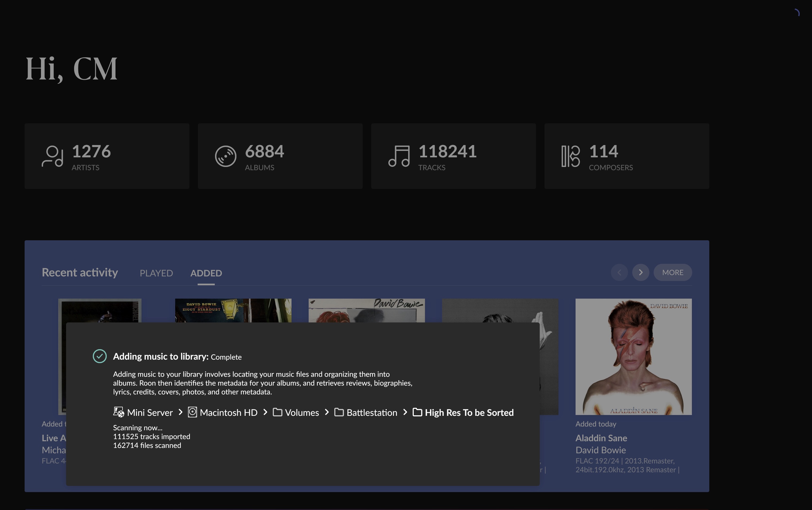The width and height of the screenshot is (812, 510).
Task: Click the Volumes folder icon
Action: click(277, 412)
